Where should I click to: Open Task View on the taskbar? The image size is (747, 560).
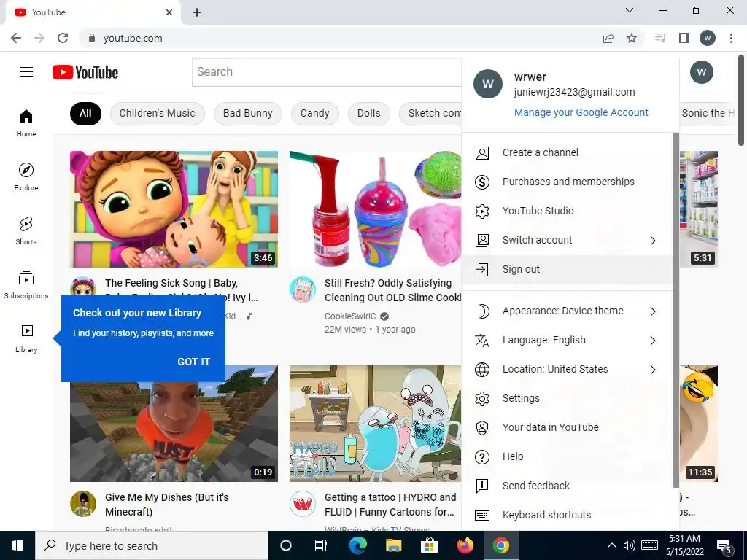[321, 545]
